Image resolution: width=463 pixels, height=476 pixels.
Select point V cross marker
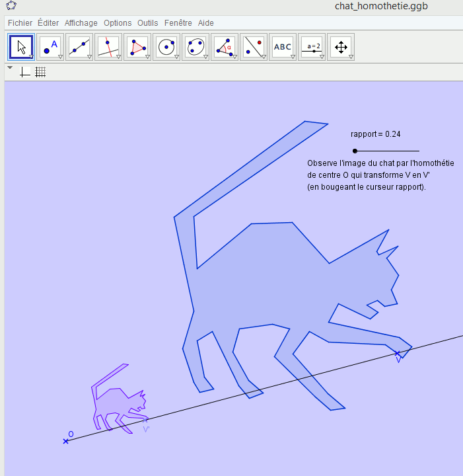point(397,353)
